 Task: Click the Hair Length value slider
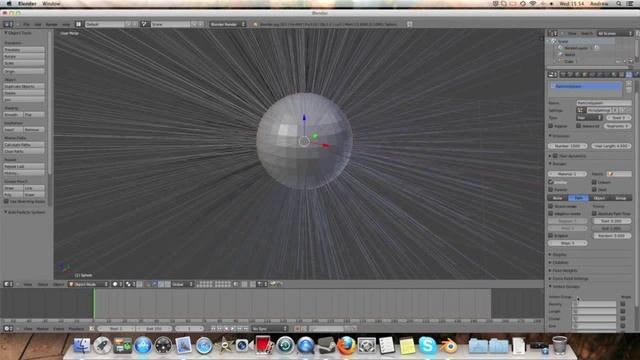coord(611,146)
